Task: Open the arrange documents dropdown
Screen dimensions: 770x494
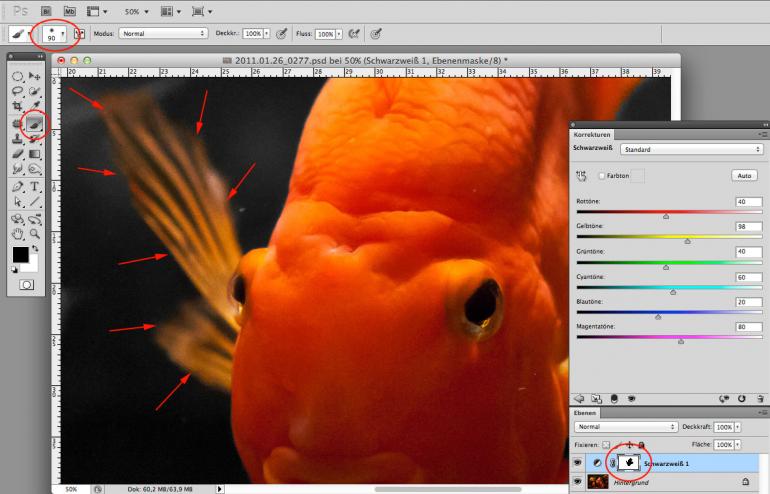Action: click(171, 11)
